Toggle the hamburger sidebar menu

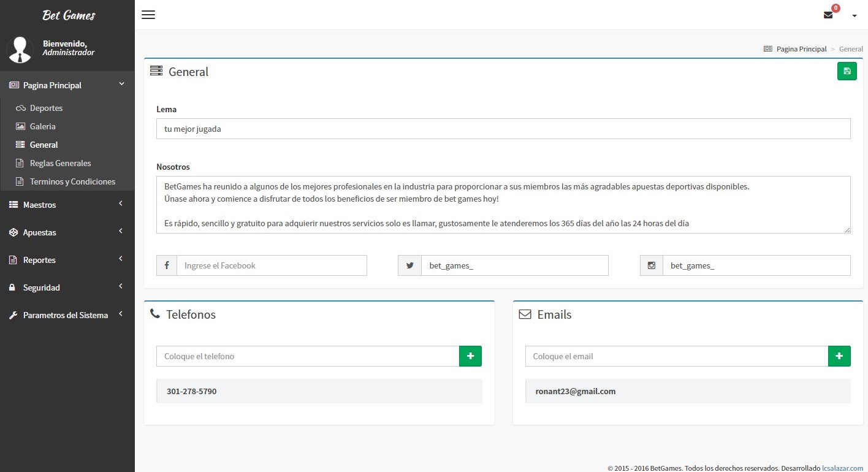click(x=148, y=15)
